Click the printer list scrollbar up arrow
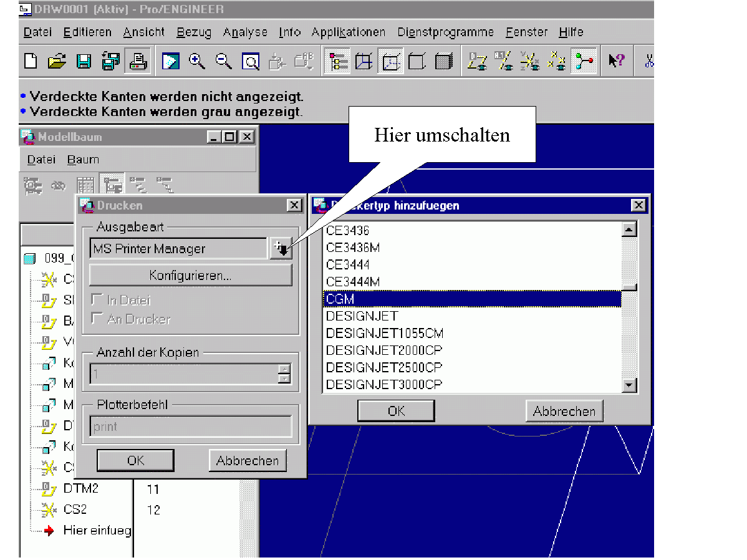The width and height of the screenshot is (747, 560). (x=629, y=229)
